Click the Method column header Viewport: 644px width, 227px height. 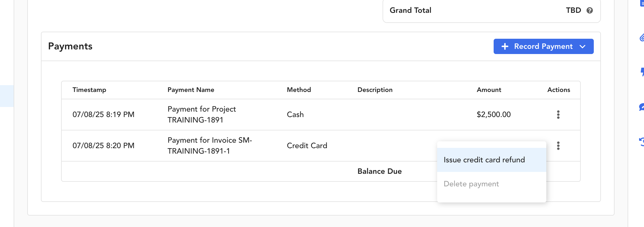299,90
